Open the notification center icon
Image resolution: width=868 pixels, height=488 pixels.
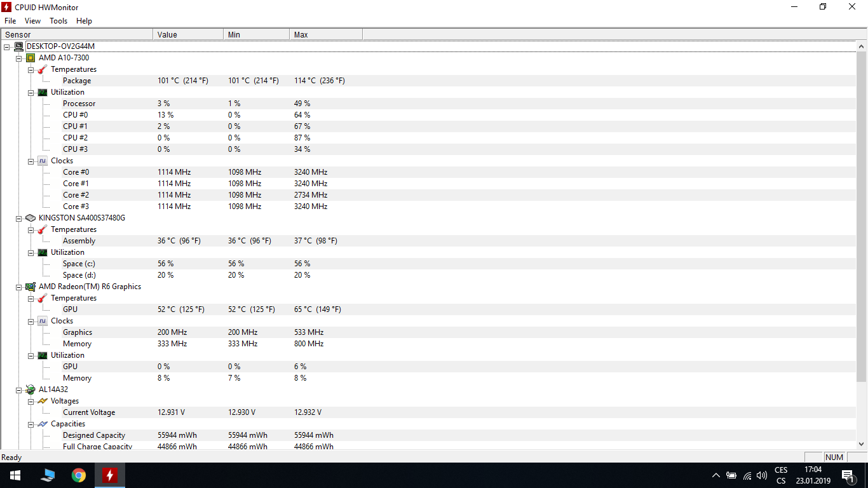(847, 475)
